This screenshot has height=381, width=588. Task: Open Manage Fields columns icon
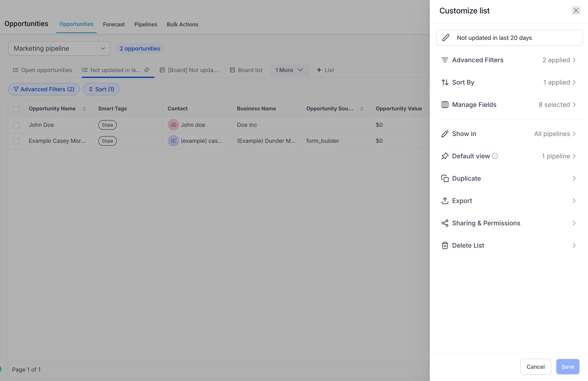coord(445,104)
